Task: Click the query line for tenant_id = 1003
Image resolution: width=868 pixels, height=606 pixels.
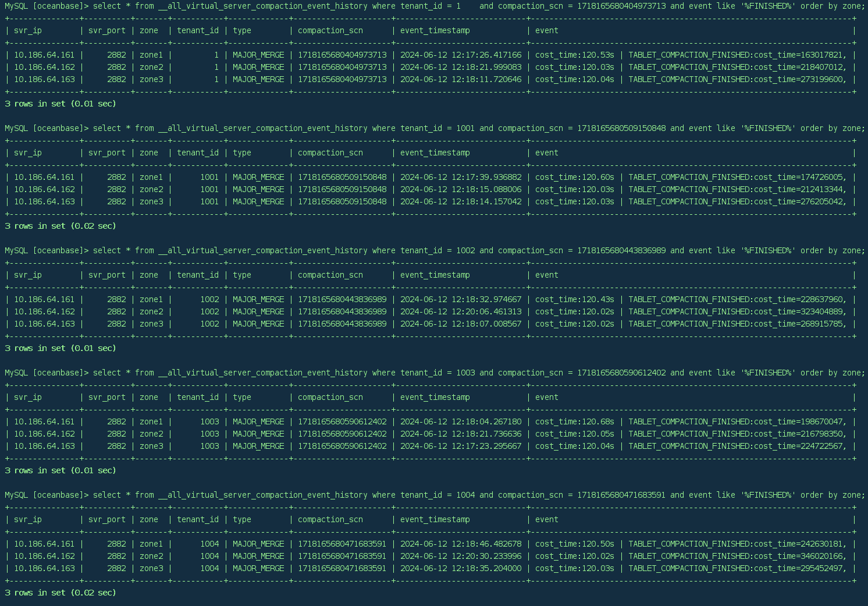Action: [x=434, y=373]
